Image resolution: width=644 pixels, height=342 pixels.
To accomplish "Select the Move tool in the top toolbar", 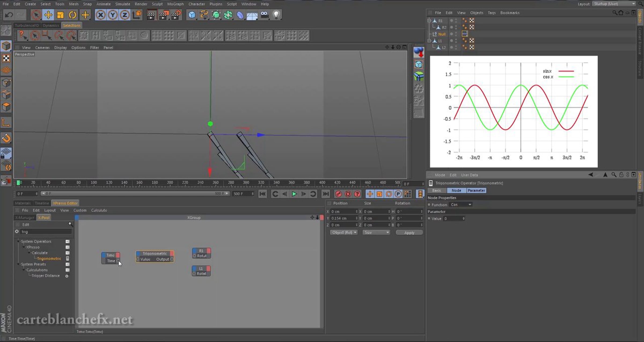I will click(x=48, y=15).
